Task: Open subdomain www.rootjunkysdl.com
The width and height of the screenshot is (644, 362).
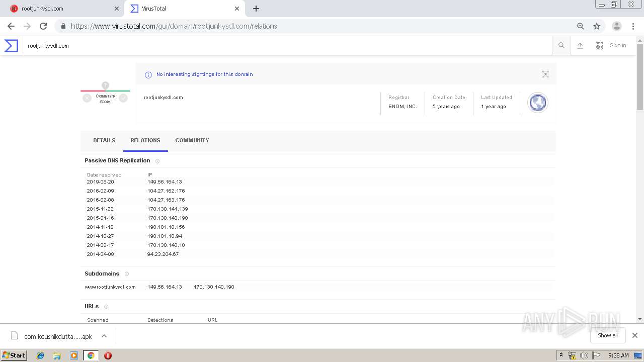Action: pyautogui.click(x=110, y=287)
